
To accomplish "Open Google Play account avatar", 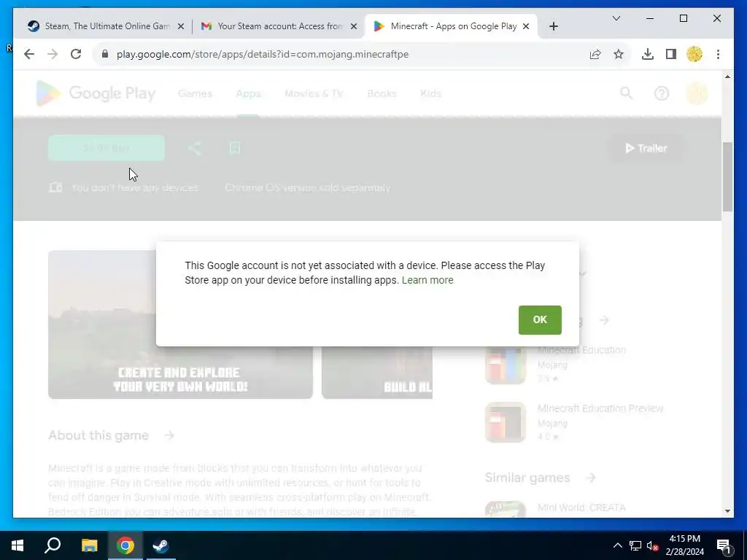I will pos(697,93).
